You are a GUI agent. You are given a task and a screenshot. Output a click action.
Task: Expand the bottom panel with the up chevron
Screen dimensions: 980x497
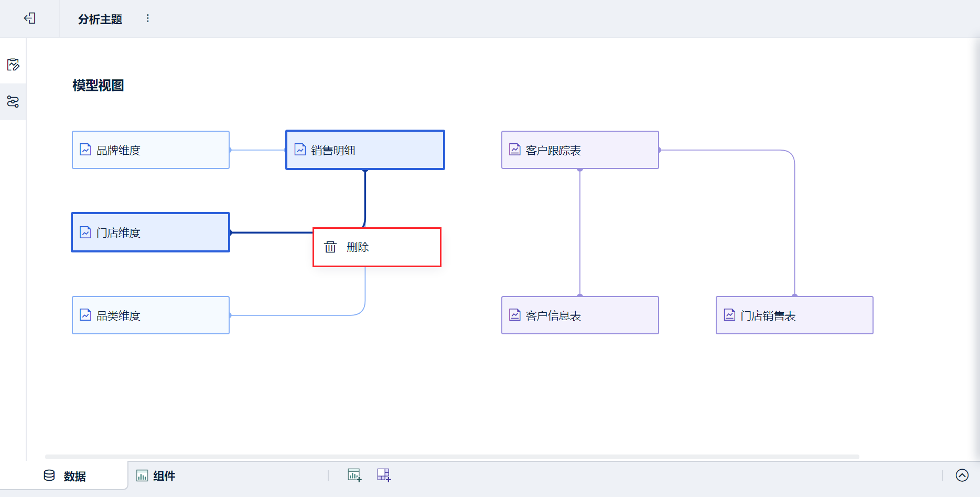click(x=962, y=475)
